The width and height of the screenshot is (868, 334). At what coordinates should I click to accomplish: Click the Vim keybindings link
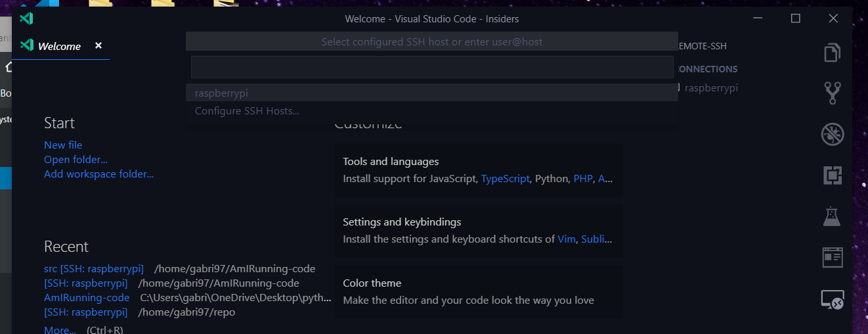pos(567,239)
